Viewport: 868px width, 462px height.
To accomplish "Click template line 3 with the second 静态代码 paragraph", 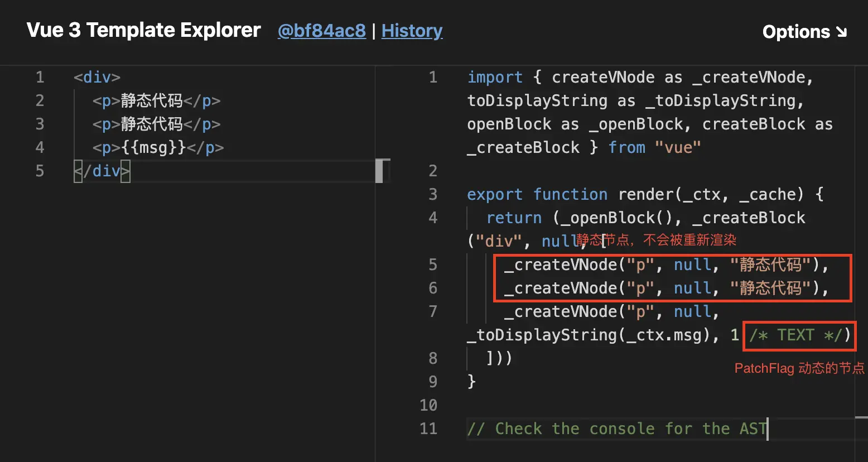I will pyautogui.click(x=157, y=124).
